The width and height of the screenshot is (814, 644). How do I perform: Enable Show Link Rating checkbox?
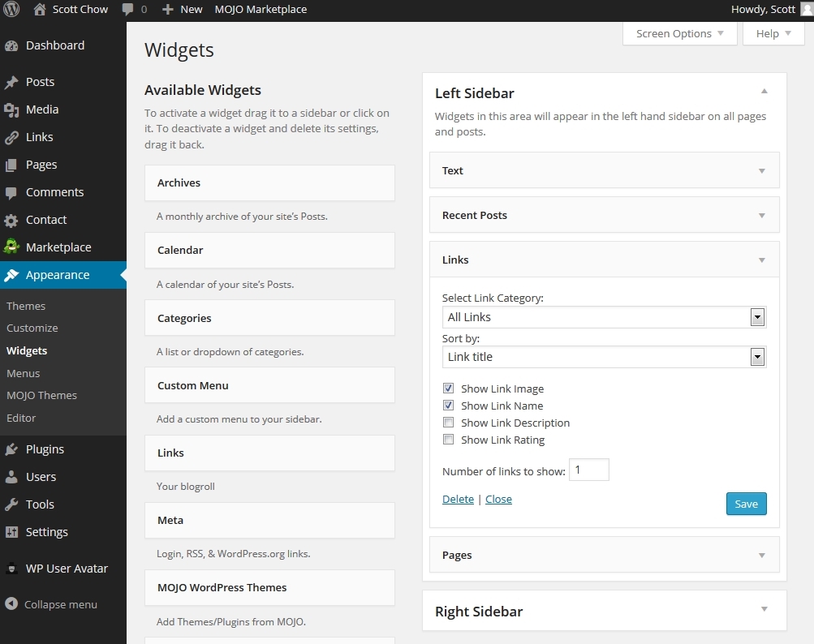(448, 440)
